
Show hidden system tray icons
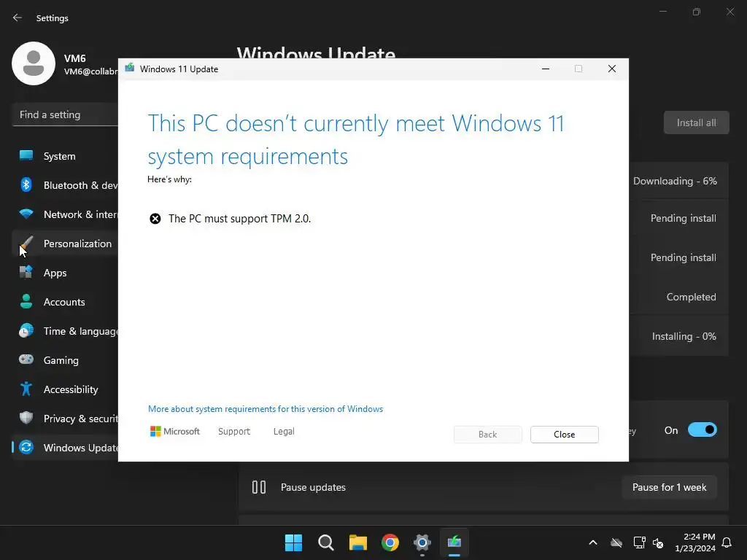593,542
